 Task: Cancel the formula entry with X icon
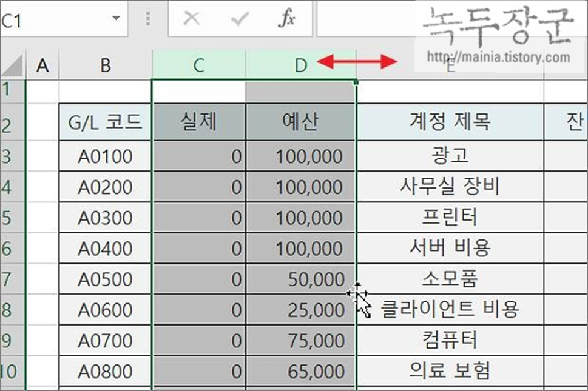pyautogui.click(x=191, y=18)
